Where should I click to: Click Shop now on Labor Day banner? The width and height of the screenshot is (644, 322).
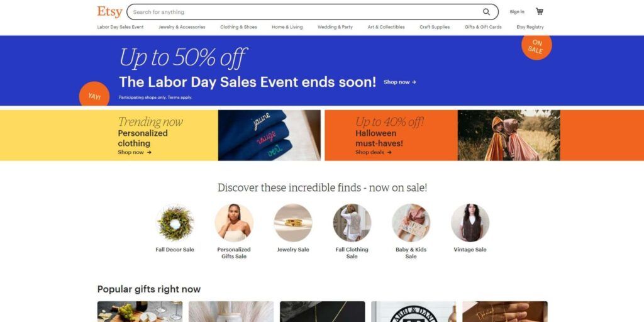(x=399, y=82)
